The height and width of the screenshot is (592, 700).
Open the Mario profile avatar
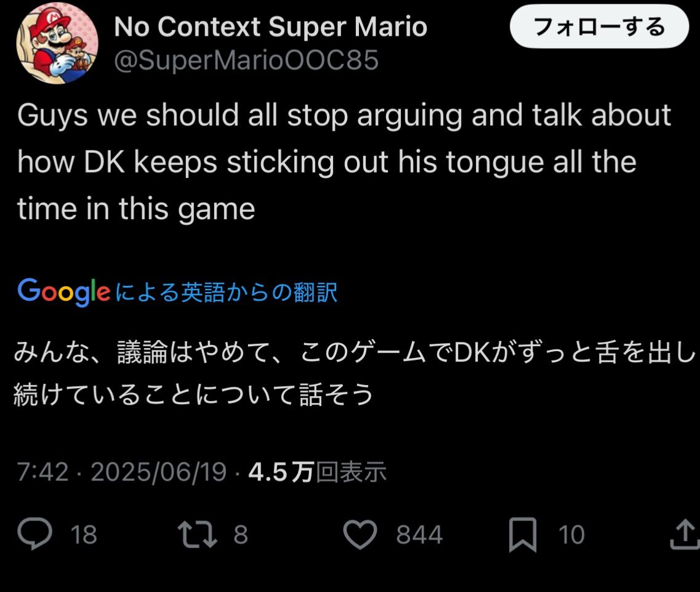57,43
